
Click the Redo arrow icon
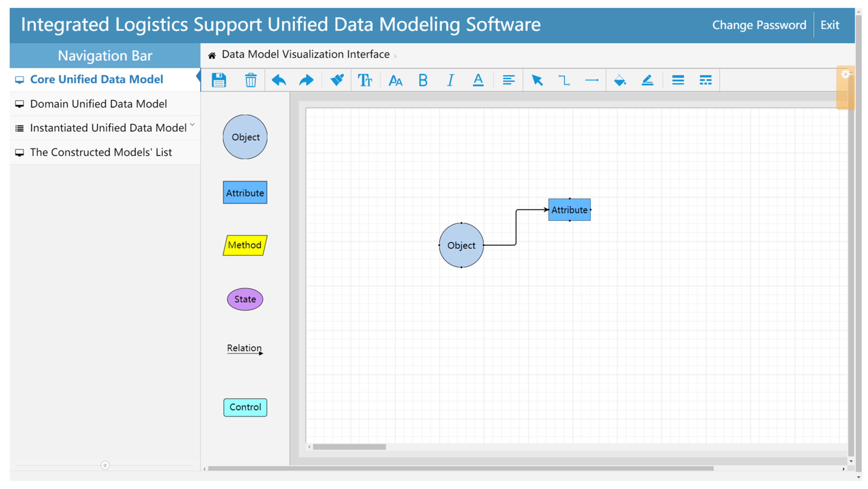(x=306, y=80)
